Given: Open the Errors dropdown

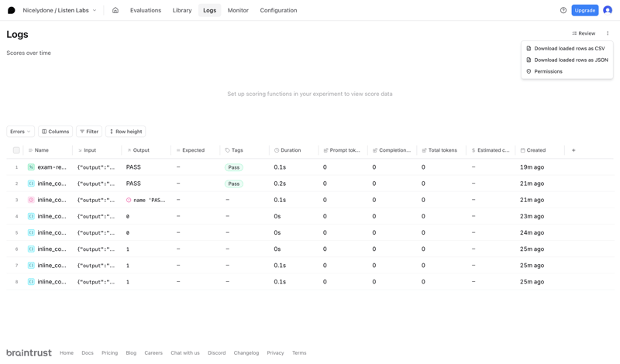Looking at the screenshot, I should [21, 132].
